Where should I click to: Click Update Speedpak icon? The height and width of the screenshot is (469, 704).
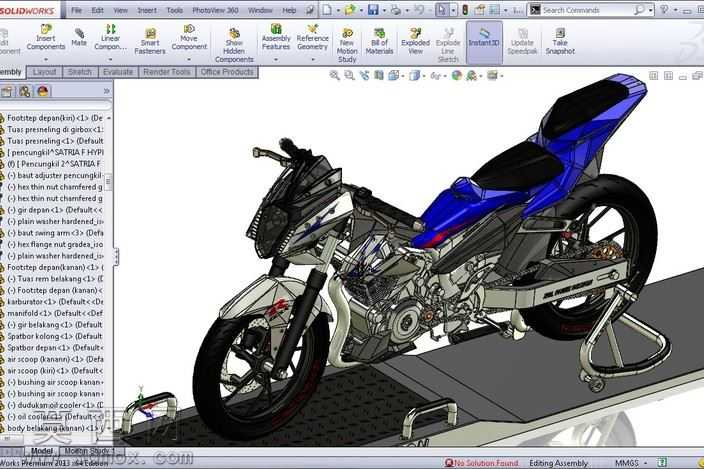coord(522,41)
